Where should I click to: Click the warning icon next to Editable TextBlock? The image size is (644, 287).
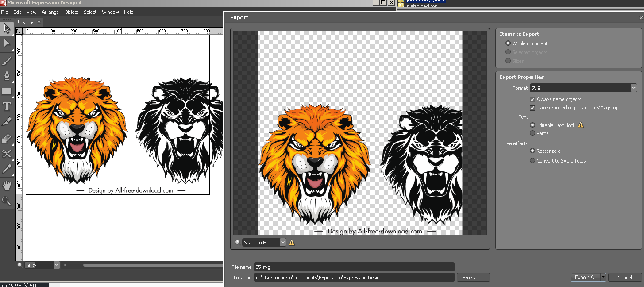pyautogui.click(x=581, y=125)
